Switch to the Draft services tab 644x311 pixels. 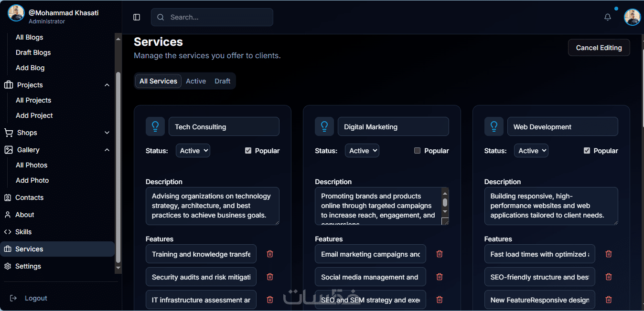click(x=223, y=81)
